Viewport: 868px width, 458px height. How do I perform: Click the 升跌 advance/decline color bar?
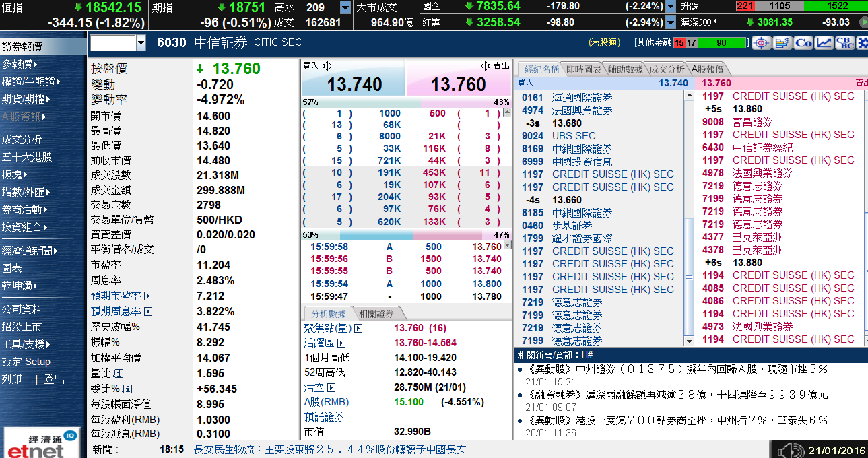pos(801,7)
